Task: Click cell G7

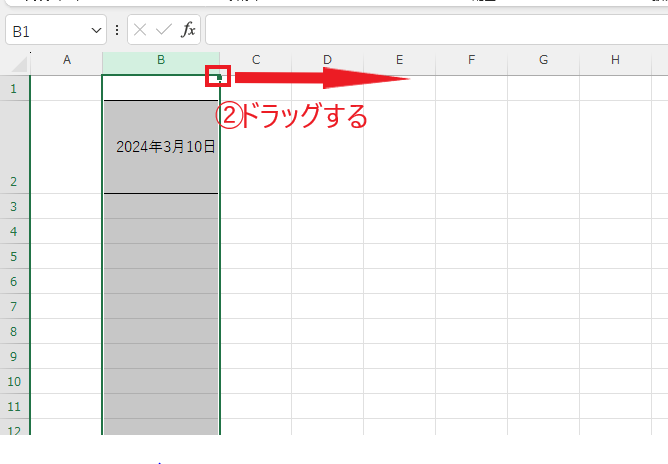Action: pyautogui.click(x=543, y=306)
